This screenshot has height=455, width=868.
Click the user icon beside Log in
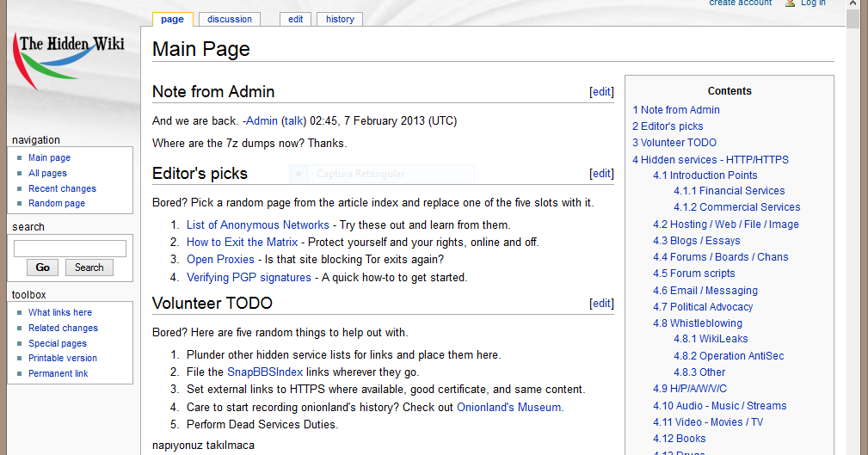tap(790, 3)
